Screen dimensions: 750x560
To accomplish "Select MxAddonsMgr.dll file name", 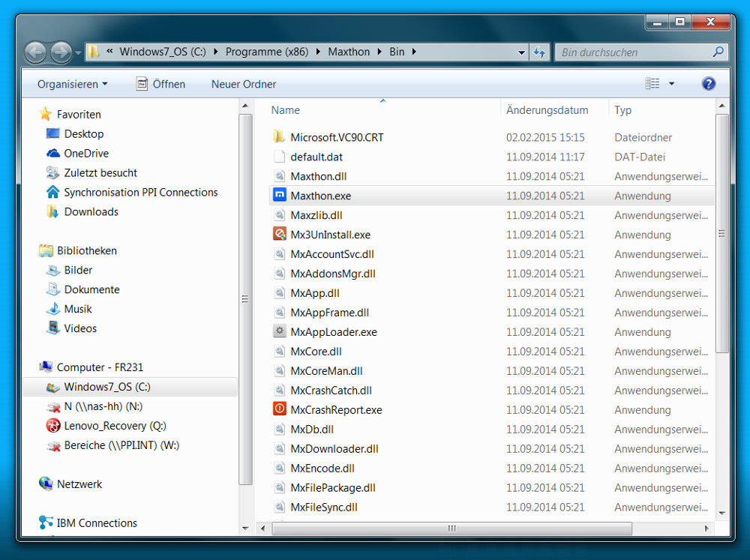I will pyautogui.click(x=333, y=274).
